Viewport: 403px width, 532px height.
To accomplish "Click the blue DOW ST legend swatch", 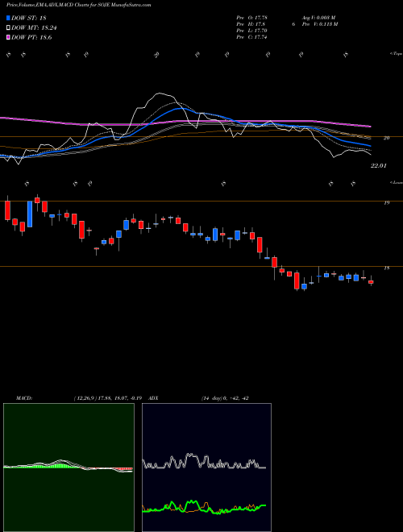I will tap(8, 18).
